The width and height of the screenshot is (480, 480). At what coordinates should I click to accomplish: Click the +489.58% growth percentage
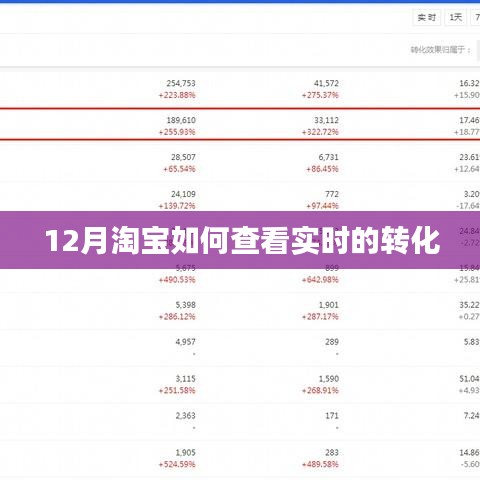[320, 464]
